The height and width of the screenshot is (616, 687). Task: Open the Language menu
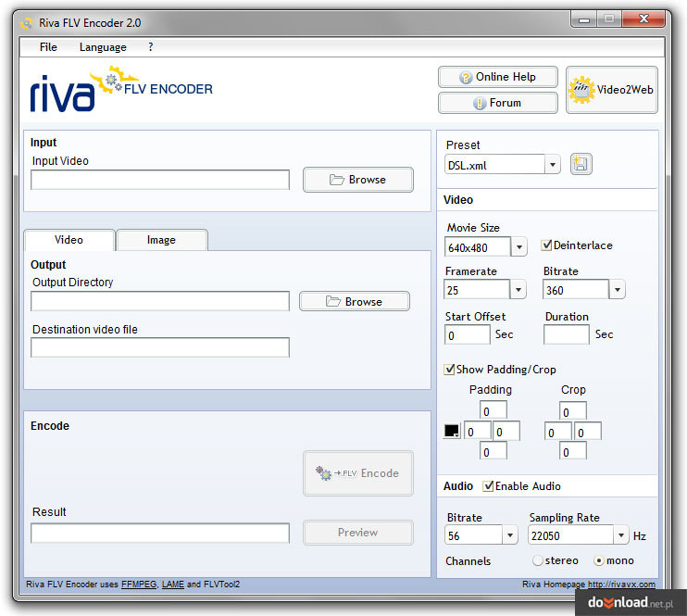(103, 47)
